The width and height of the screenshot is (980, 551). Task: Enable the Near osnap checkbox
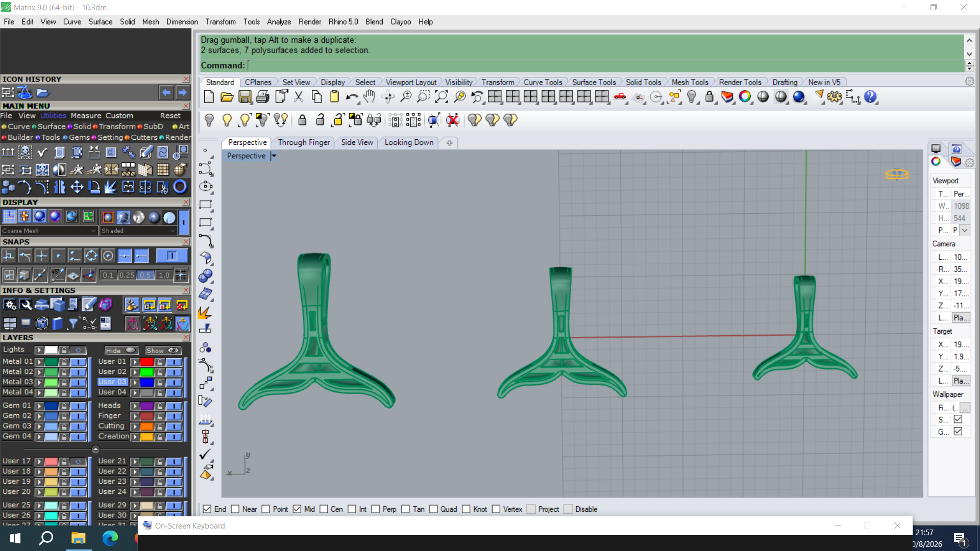tap(235, 509)
